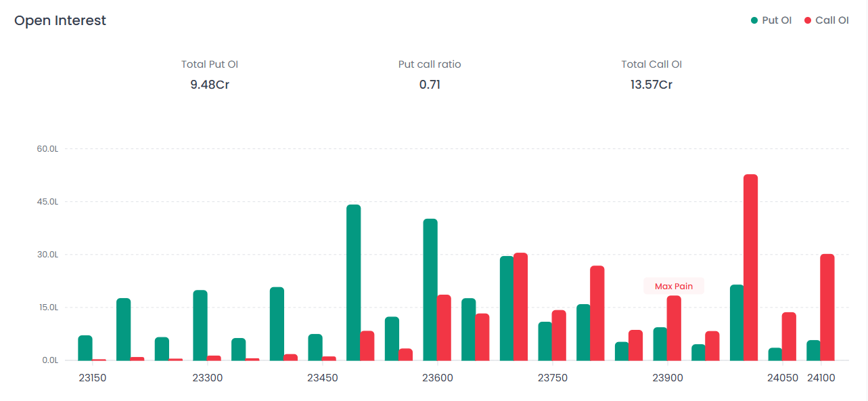Click the red Call bar at strike 24100
The height and width of the screenshot is (401, 868).
tap(827, 308)
